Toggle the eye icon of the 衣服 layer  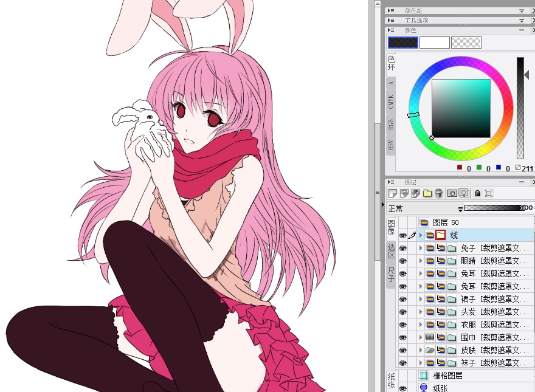click(x=403, y=325)
